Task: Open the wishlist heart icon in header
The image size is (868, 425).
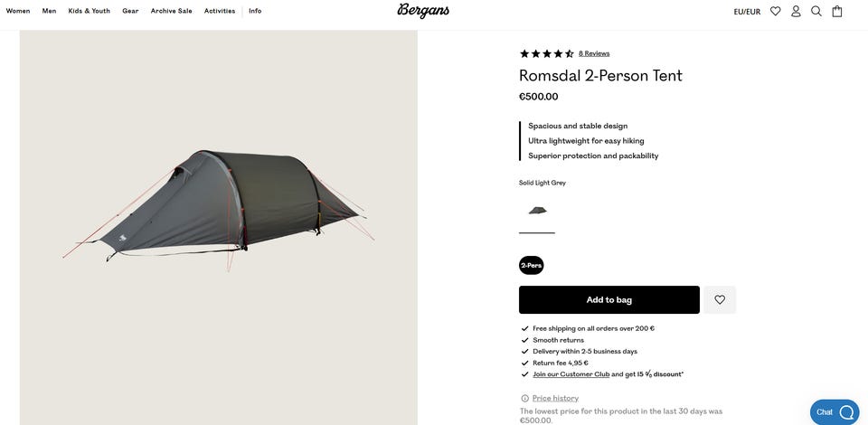Action: tap(776, 11)
